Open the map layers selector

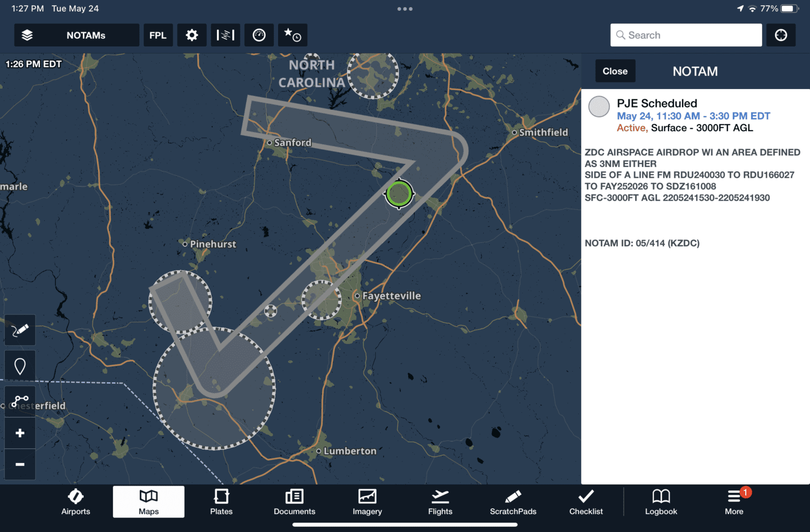(x=28, y=35)
